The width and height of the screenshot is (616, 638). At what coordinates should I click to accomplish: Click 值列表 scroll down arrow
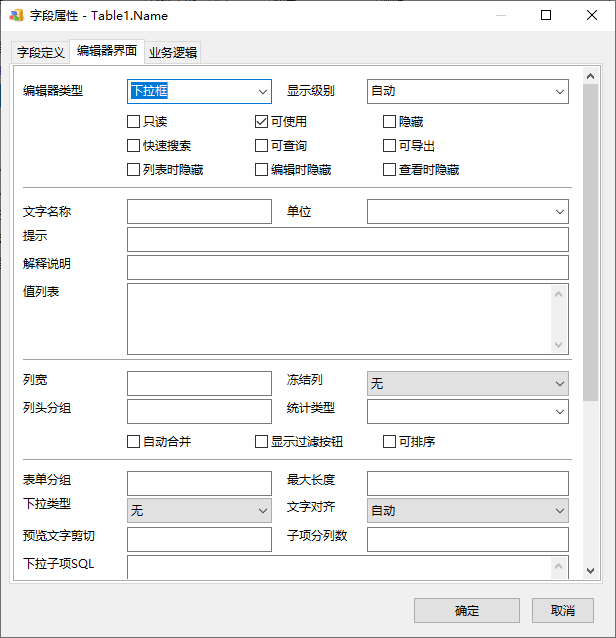coord(559,345)
